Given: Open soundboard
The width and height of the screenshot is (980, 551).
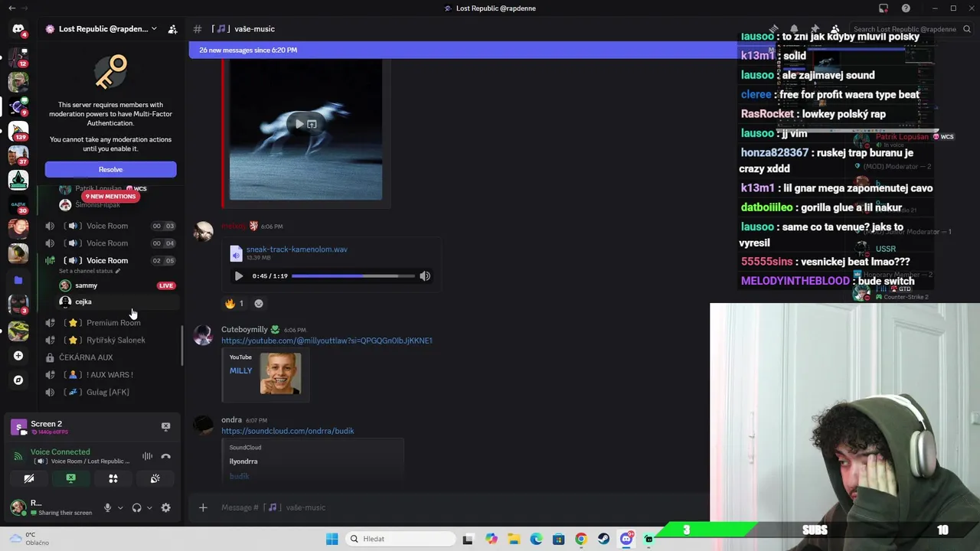Looking at the screenshot, I should (x=155, y=478).
